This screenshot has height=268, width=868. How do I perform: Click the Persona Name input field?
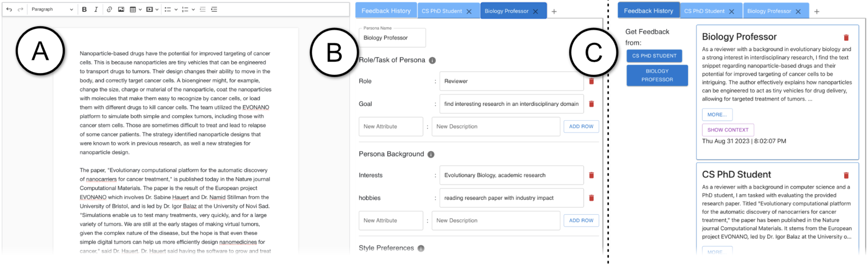[x=392, y=38]
